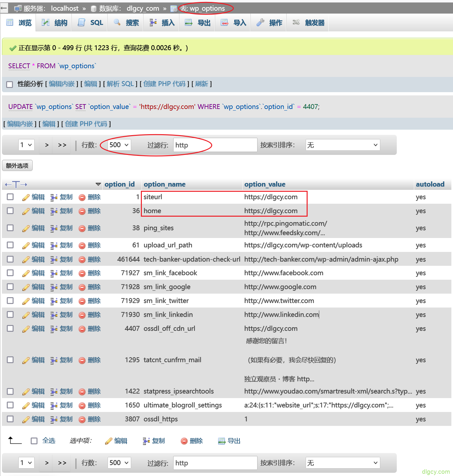453x476 pixels.
Task: Click the dlgcy_com database breadcrumb link
Action: pos(143,8)
